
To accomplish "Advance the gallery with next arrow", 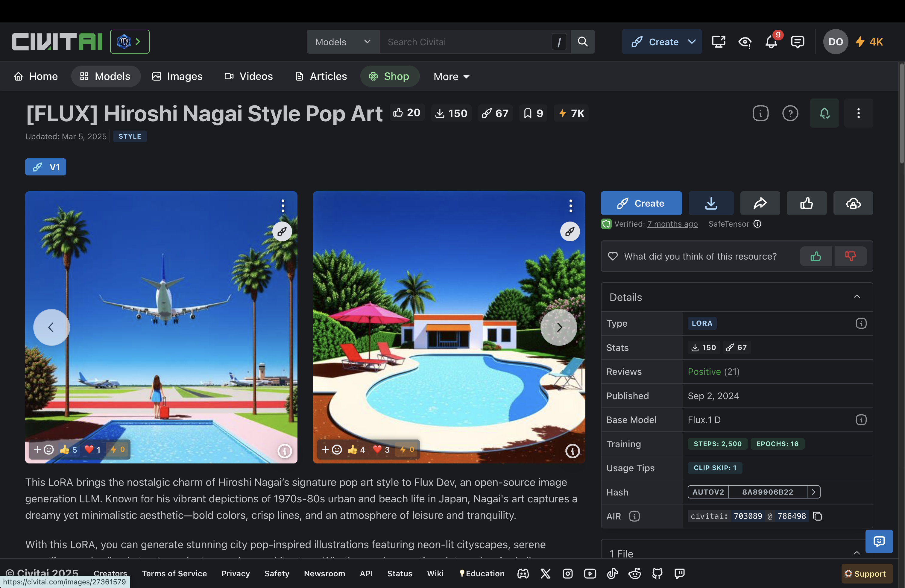I will point(558,327).
